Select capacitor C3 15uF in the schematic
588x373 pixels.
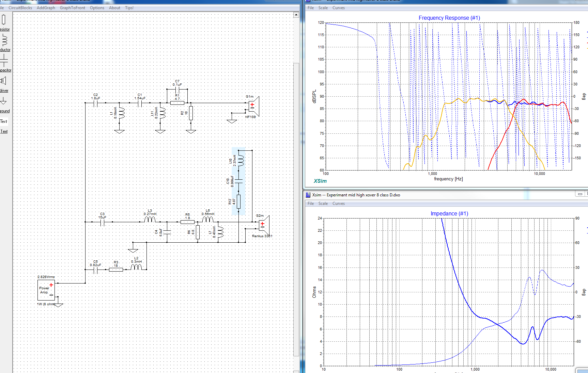coord(103,222)
